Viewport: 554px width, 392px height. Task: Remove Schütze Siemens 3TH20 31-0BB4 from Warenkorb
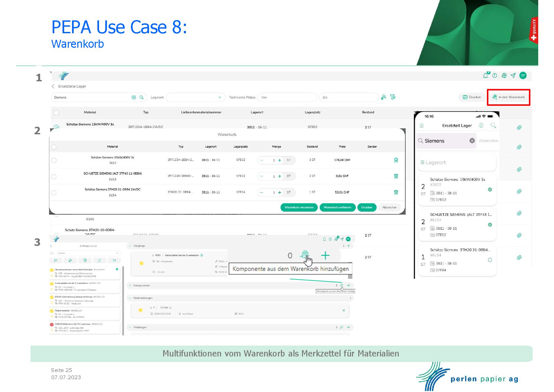(396, 192)
